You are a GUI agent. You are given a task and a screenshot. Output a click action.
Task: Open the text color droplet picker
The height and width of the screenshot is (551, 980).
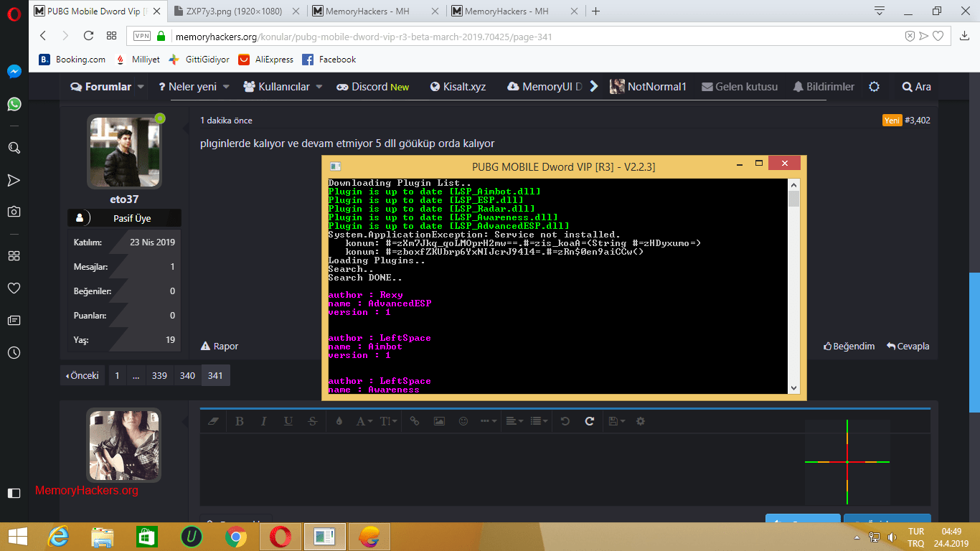339,421
